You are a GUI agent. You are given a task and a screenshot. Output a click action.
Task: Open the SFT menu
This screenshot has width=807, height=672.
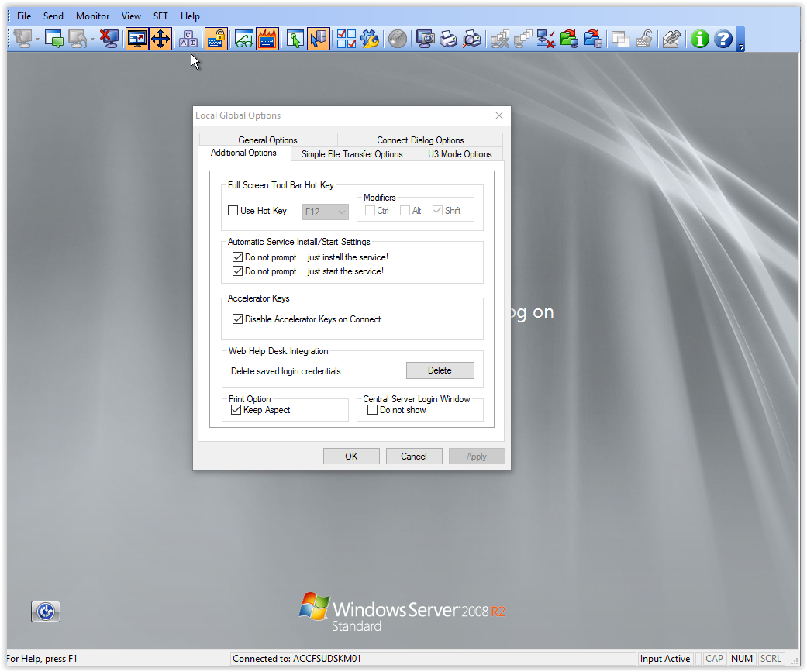pyautogui.click(x=160, y=16)
